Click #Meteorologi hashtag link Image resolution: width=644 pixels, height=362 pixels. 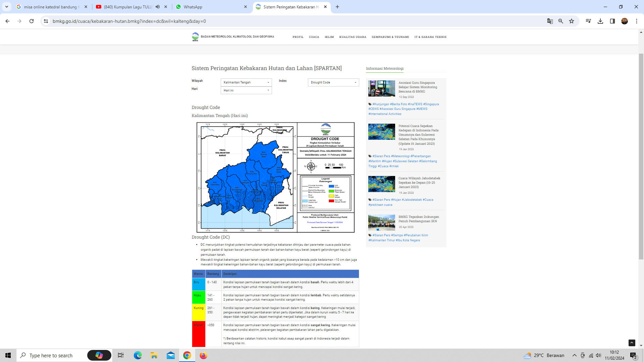tap(400, 156)
